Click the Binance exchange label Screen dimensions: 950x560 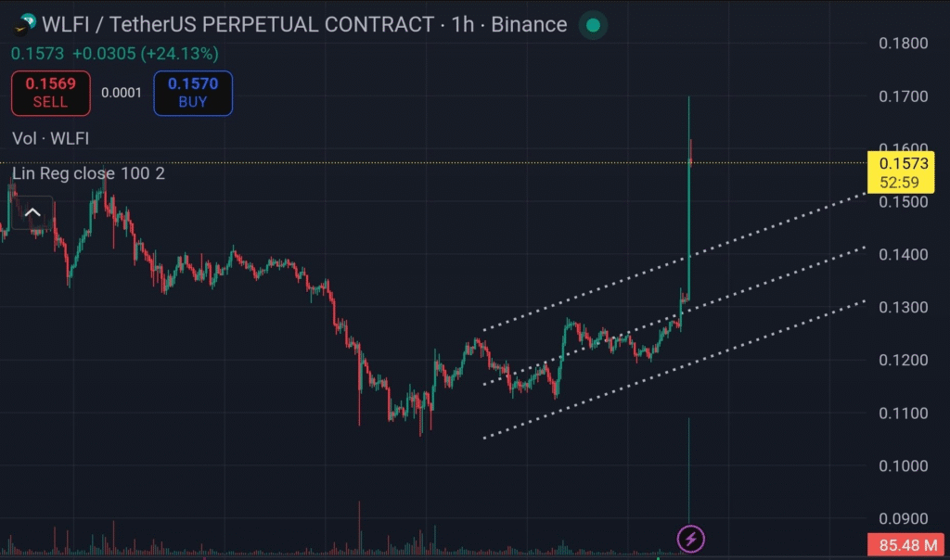(x=529, y=25)
